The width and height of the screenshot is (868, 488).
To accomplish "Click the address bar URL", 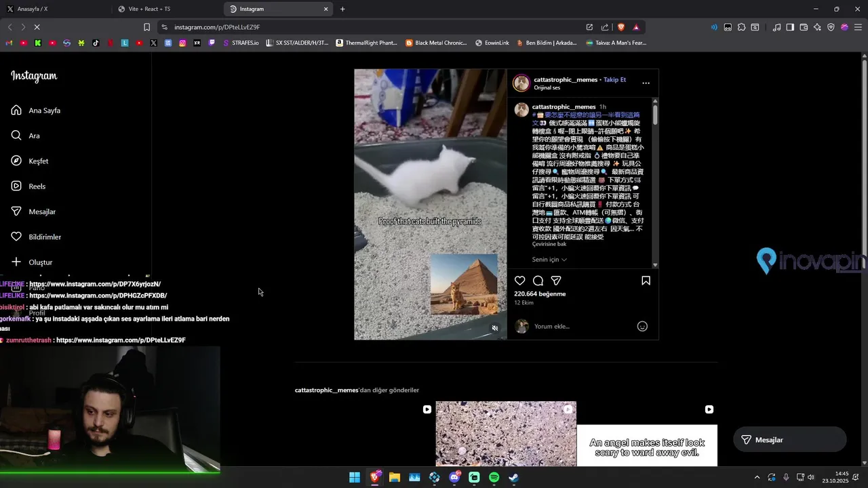I will [217, 27].
